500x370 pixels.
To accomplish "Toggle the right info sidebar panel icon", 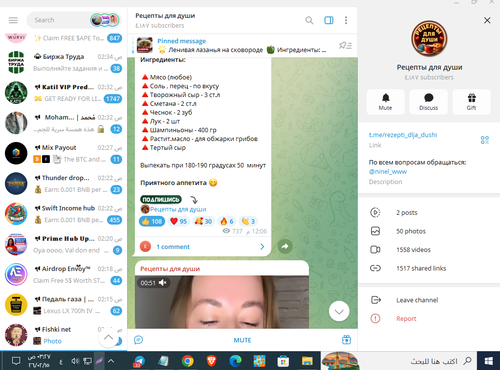I will pyautogui.click(x=329, y=20).
